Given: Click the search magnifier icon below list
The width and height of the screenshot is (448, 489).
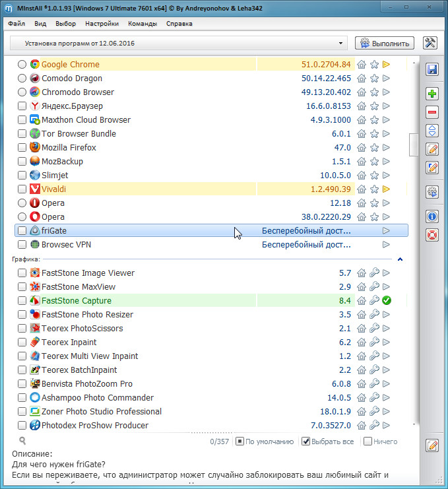Looking at the screenshot, I should 22,440.
